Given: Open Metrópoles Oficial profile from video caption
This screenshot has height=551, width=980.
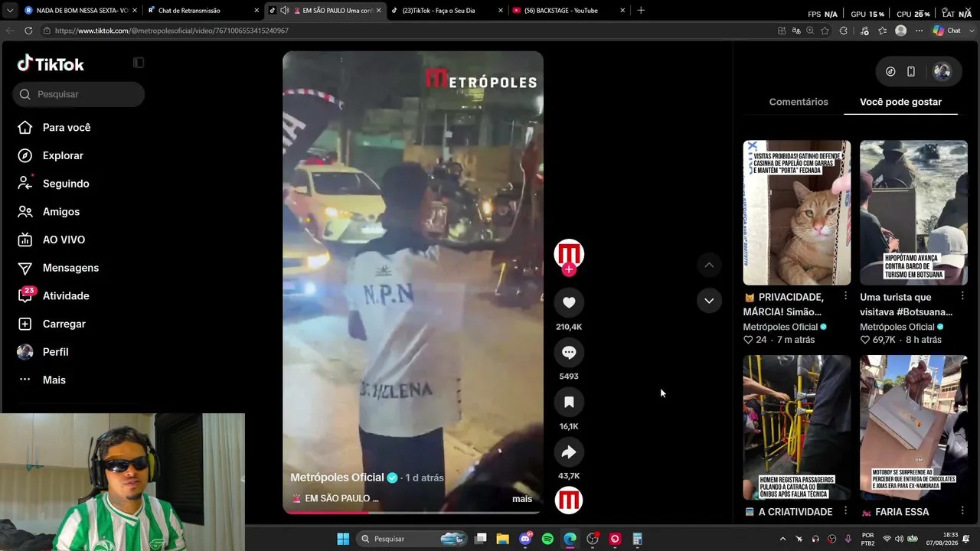Looking at the screenshot, I should 337,478.
